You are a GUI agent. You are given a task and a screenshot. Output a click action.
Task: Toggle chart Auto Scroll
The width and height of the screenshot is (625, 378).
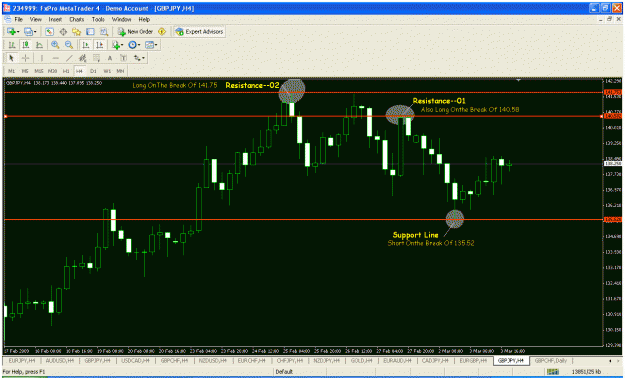85,45
